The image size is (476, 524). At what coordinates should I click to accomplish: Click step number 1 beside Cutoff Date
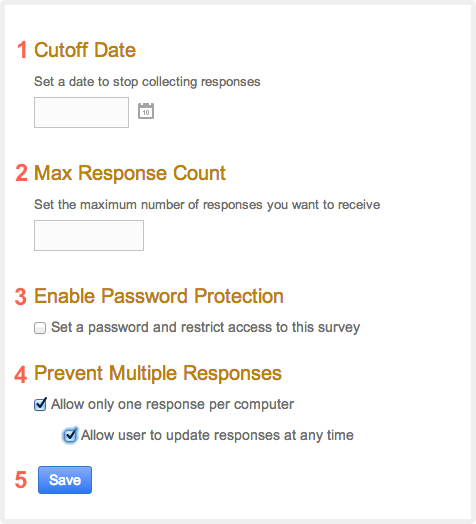(x=22, y=50)
